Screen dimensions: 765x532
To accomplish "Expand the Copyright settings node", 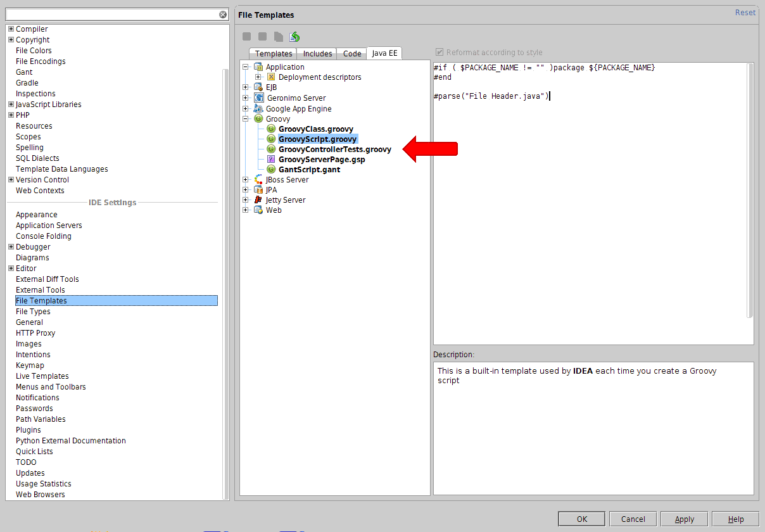I will click(11, 40).
